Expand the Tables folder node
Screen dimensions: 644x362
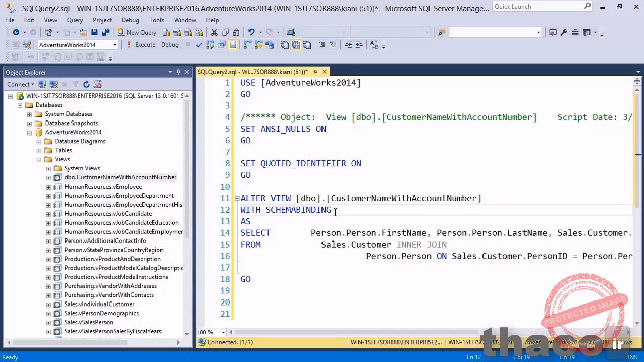39,150
